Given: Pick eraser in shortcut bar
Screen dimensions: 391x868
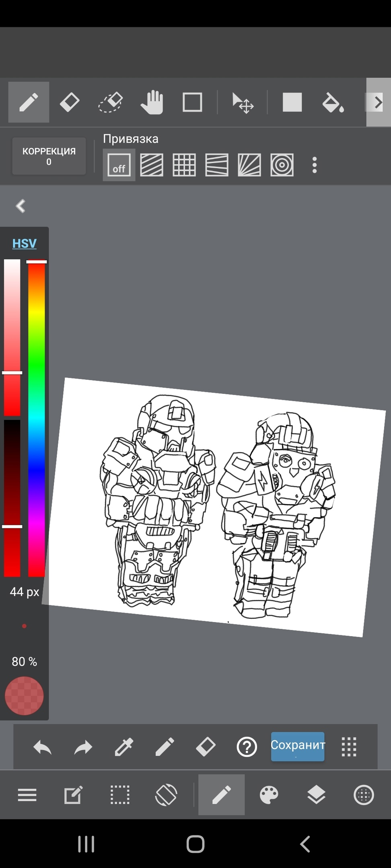Looking at the screenshot, I should pos(206,747).
